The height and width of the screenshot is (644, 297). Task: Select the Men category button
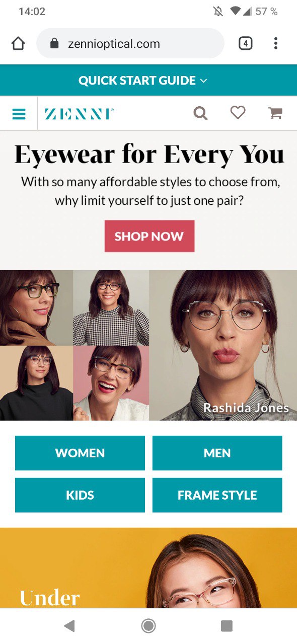(217, 453)
